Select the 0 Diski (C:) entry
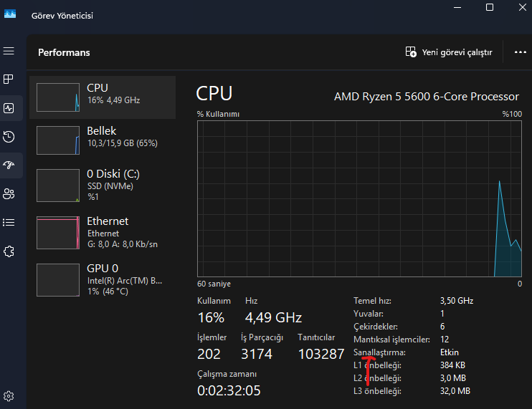532x409 pixels. pyautogui.click(x=102, y=184)
